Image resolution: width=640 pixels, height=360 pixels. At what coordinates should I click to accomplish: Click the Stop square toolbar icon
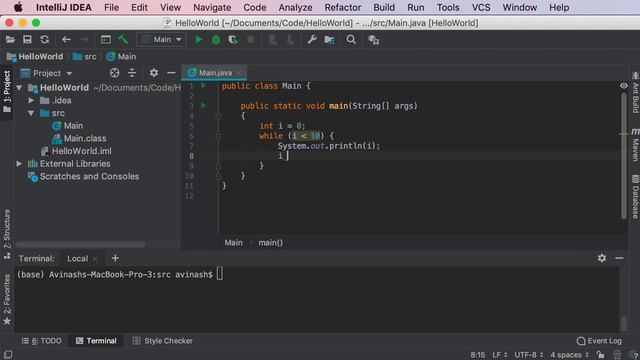251,40
